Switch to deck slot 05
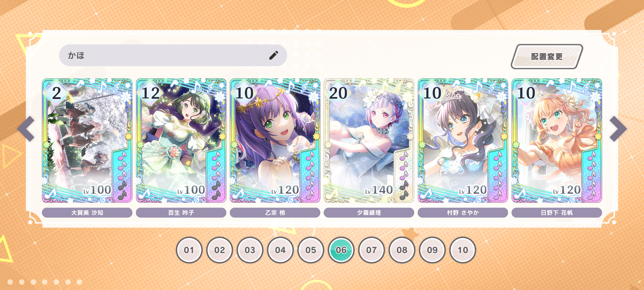The image size is (644, 290). click(311, 250)
